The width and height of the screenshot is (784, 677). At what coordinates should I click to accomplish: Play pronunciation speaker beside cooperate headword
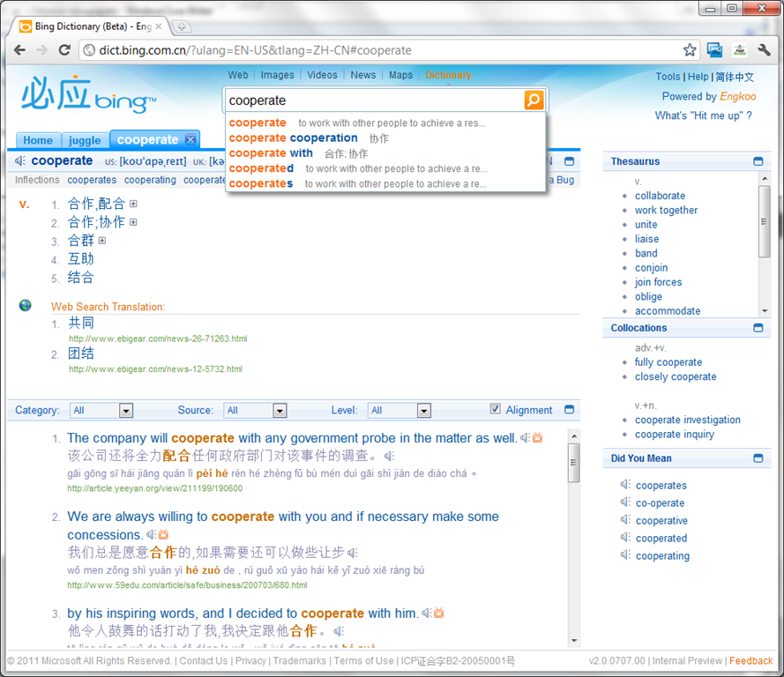(x=20, y=161)
